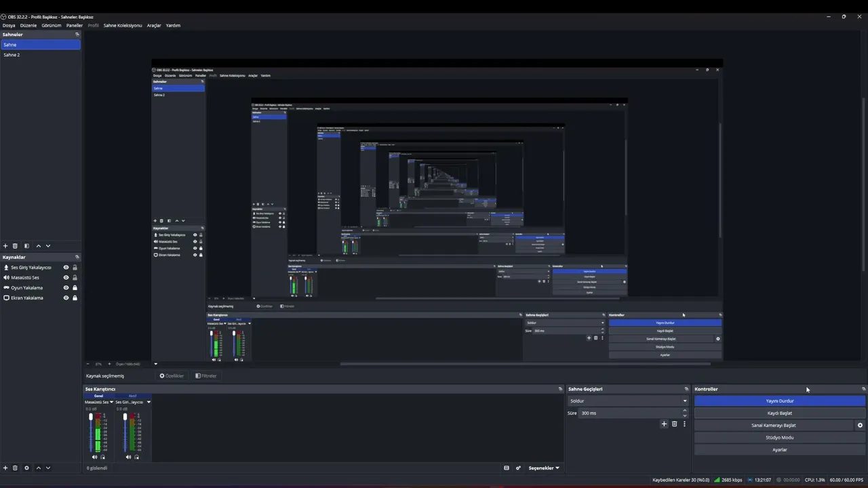Hide the Ses Giriş Yakalayıcısı source
This screenshot has height=488, width=868.
[x=66, y=267]
